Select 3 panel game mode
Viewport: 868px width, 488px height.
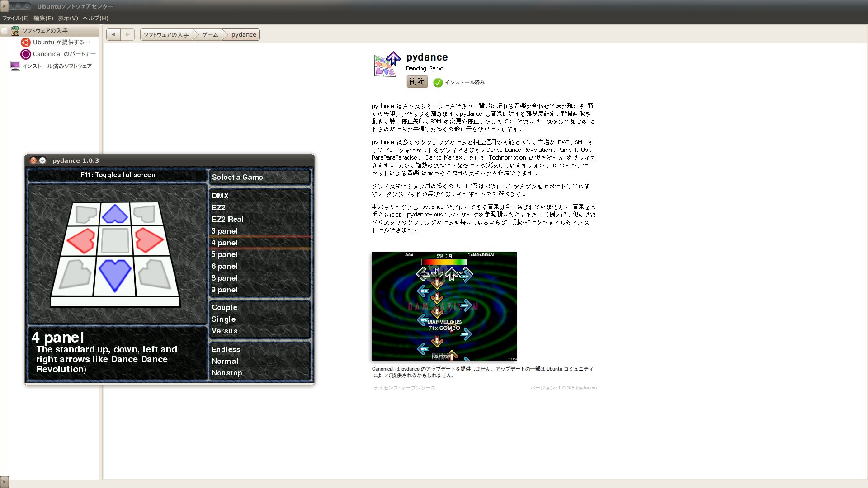pyautogui.click(x=225, y=231)
